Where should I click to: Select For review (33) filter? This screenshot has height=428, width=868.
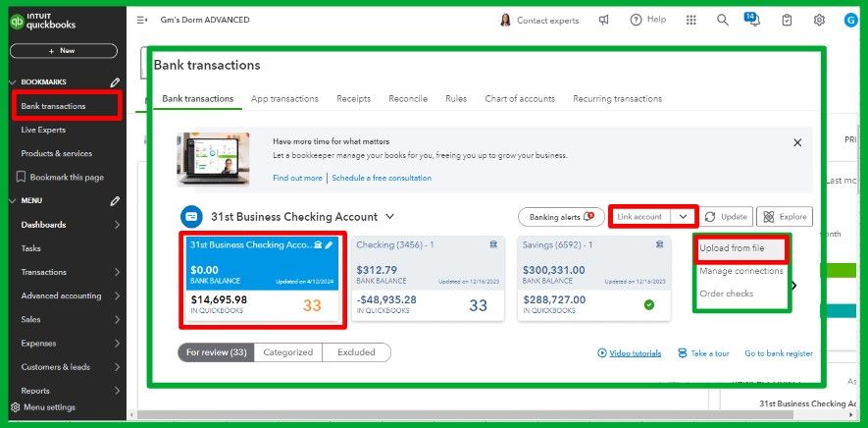click(216, 352)
